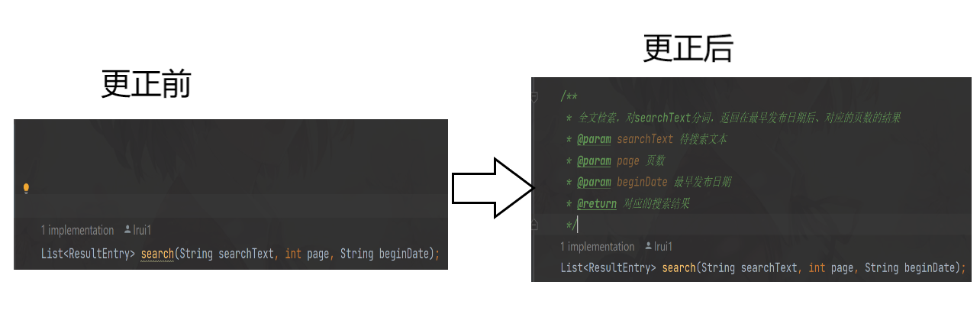Click @param tag for searchText
This screenshot has height=311, width=980.
coord(594,139)
